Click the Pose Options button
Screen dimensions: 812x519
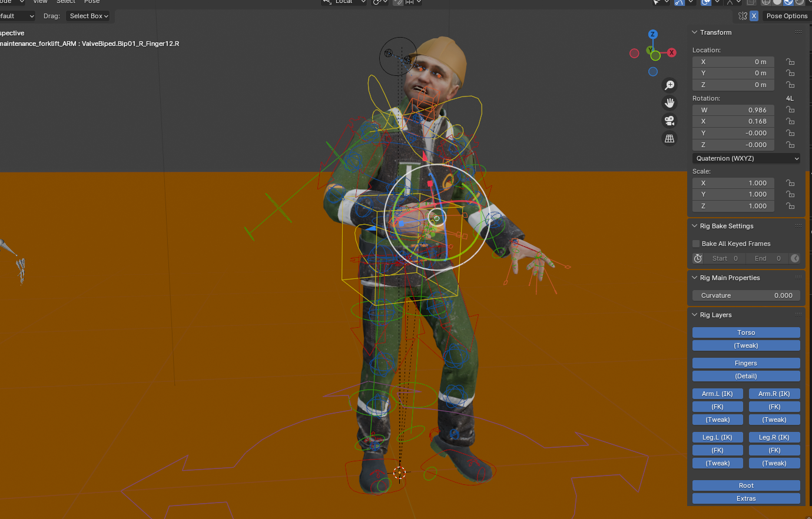pyautogui.click(x=787, y=16)
